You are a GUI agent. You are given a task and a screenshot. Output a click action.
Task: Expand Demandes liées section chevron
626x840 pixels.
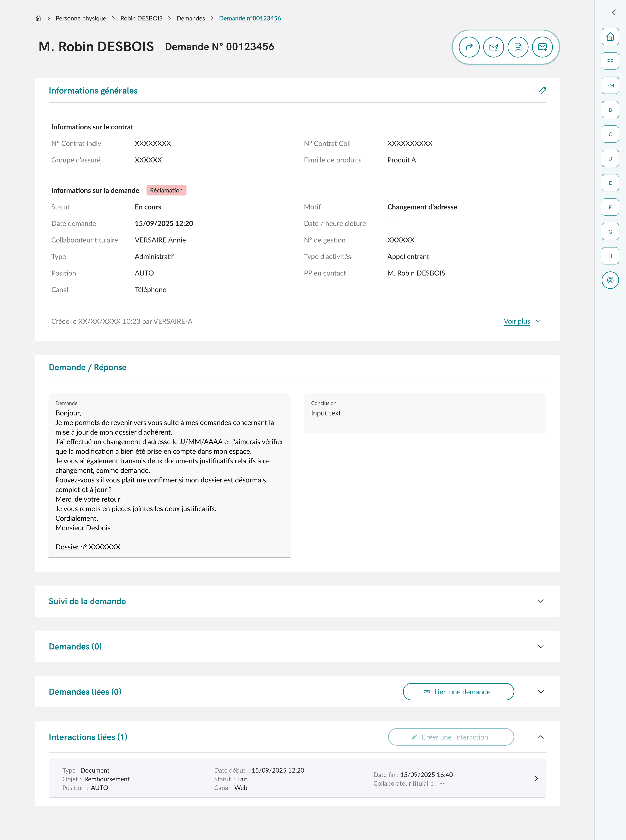[540, 691]
